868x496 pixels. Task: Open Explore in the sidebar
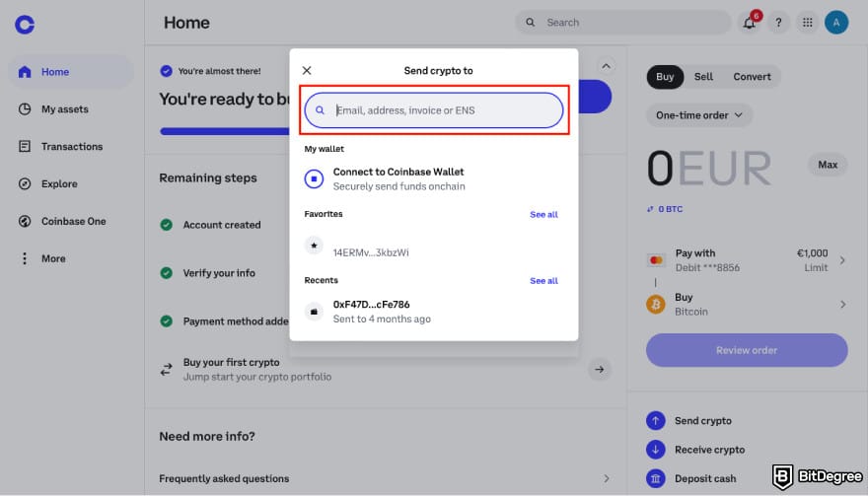[x=71, y=183]
